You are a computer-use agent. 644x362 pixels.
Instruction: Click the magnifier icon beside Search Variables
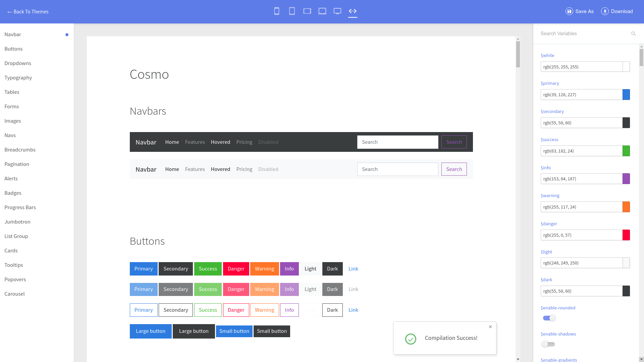pos(633,34)
